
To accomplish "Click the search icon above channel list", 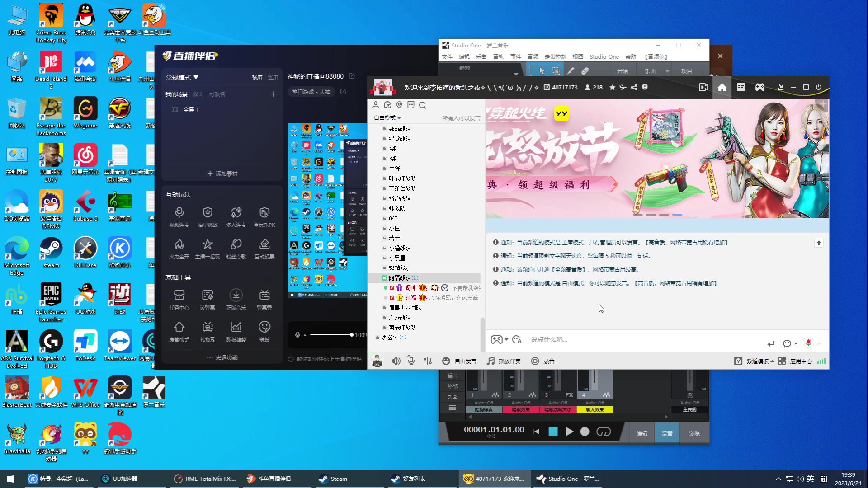I will [x=423, y=105].
